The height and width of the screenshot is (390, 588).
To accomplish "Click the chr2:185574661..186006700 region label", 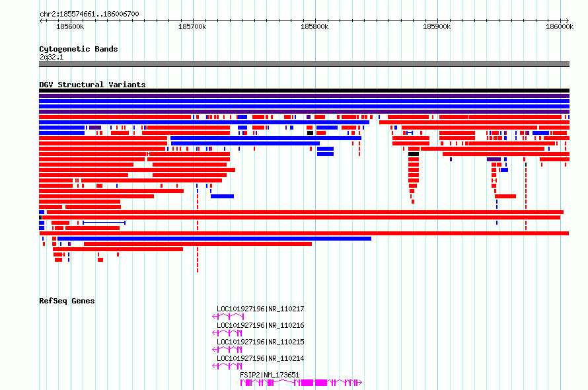I will coord(89,14).
